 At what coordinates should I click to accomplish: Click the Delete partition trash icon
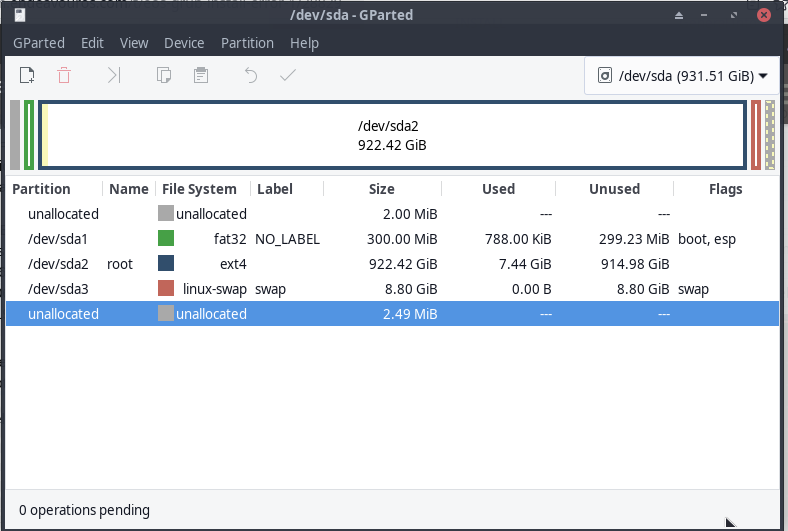[64, 75]
